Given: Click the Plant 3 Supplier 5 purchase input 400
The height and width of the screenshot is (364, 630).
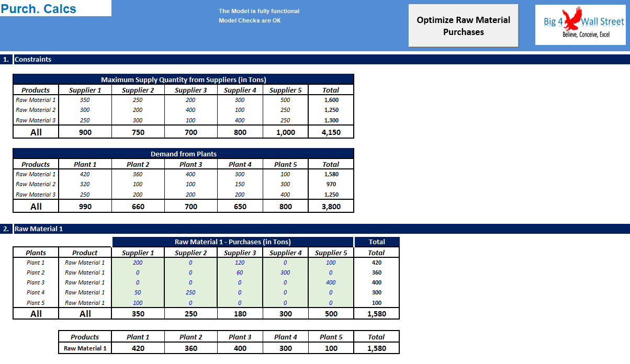Looking at the screenshot, I should click(x=331, y=282).
